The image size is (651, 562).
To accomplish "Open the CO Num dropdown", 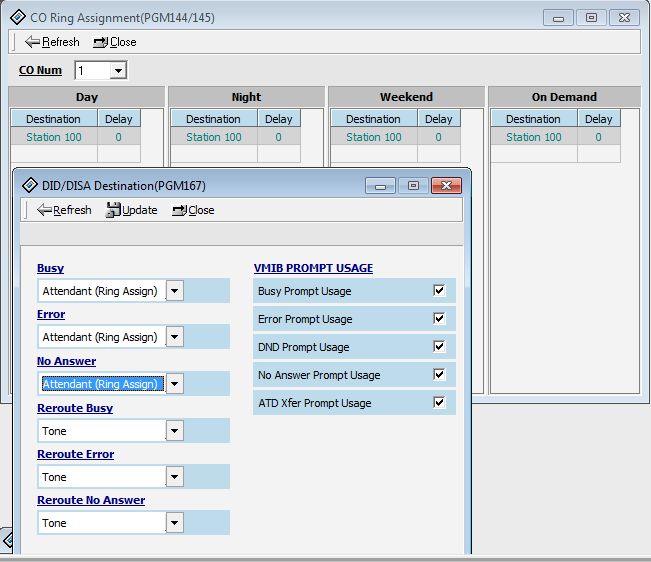I will (118, 71).
